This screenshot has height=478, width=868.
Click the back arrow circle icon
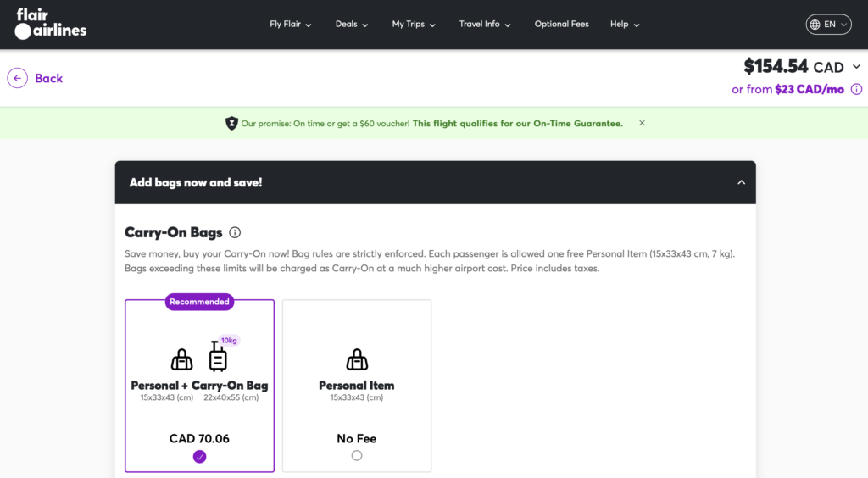click(17, 78)
